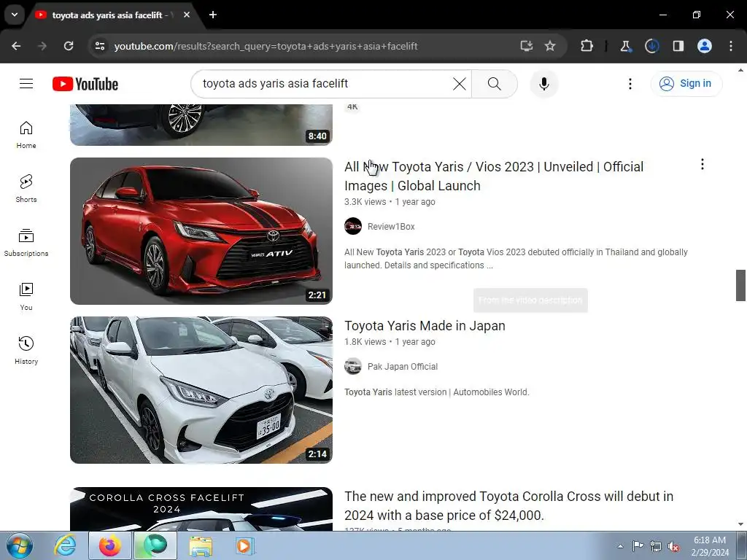Open Firefox from the taskbar
Image resolution: width=747 pixels, height=560 pixels.
109,545
